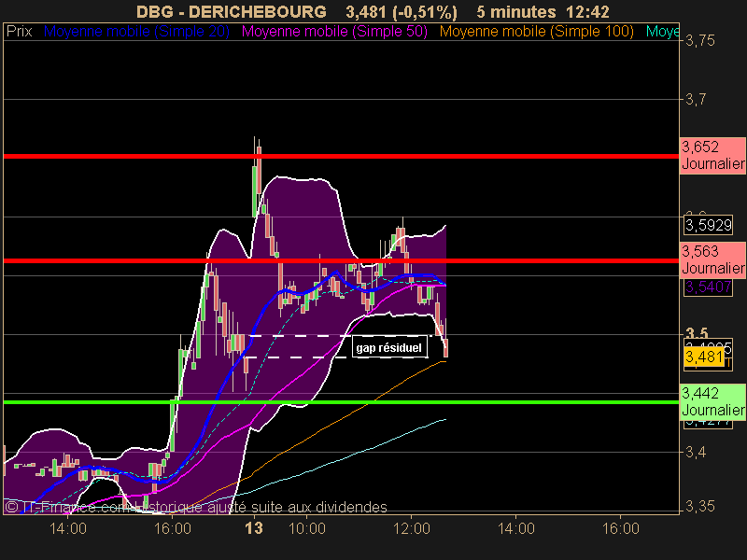Click the date 13 on the time axis

(254, 528)
